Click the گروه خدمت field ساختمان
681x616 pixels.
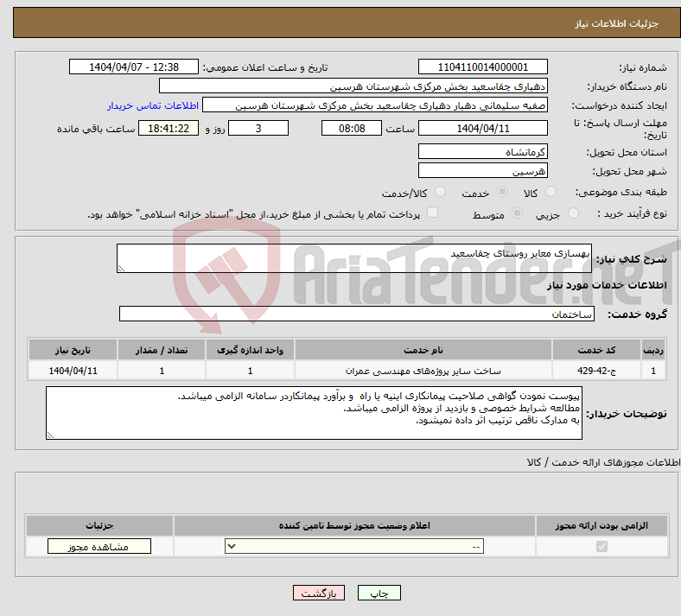point(357,314)
